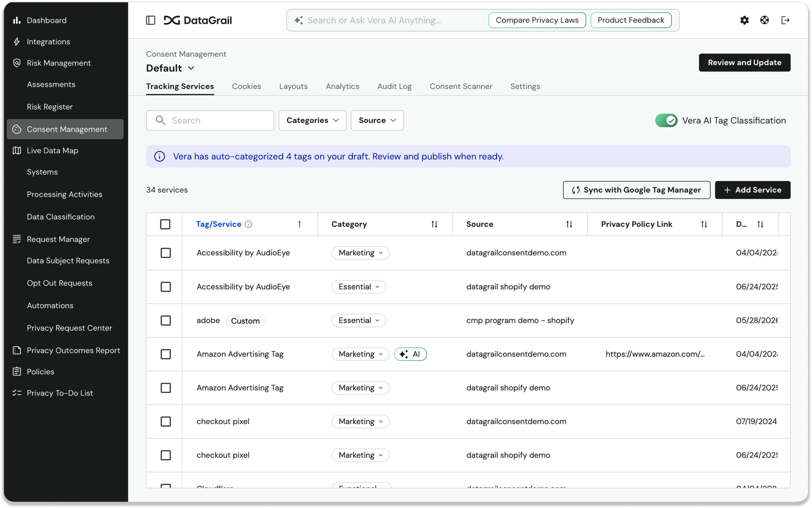Screen dimensions: 812x508
Task: Click the Risk Management shield icon
Action: click(x=17, y=63)
